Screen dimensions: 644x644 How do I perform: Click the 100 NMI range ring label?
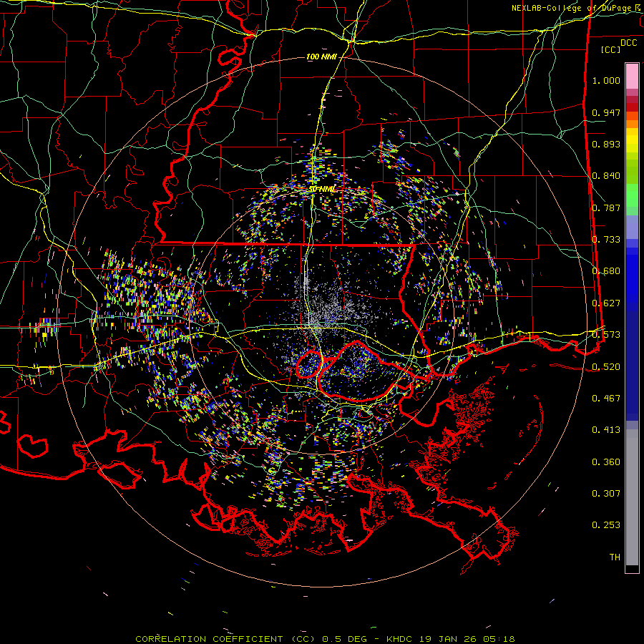[321, 57]
